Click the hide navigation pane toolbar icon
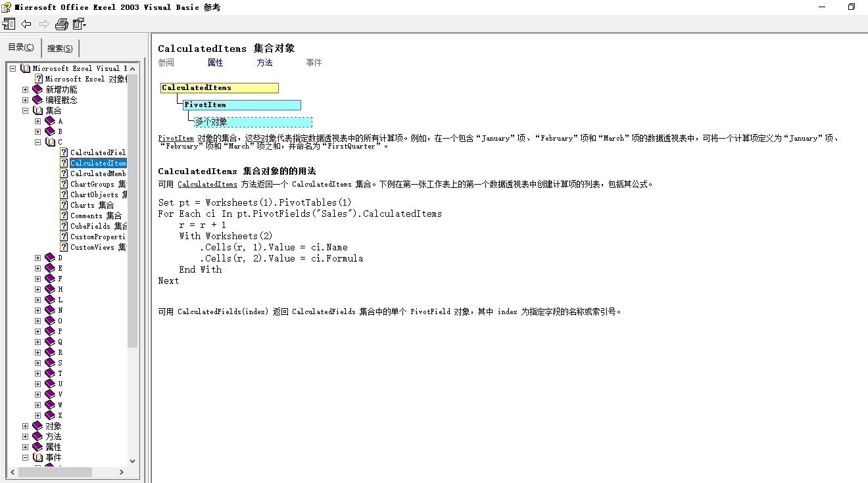 point(9,24)
